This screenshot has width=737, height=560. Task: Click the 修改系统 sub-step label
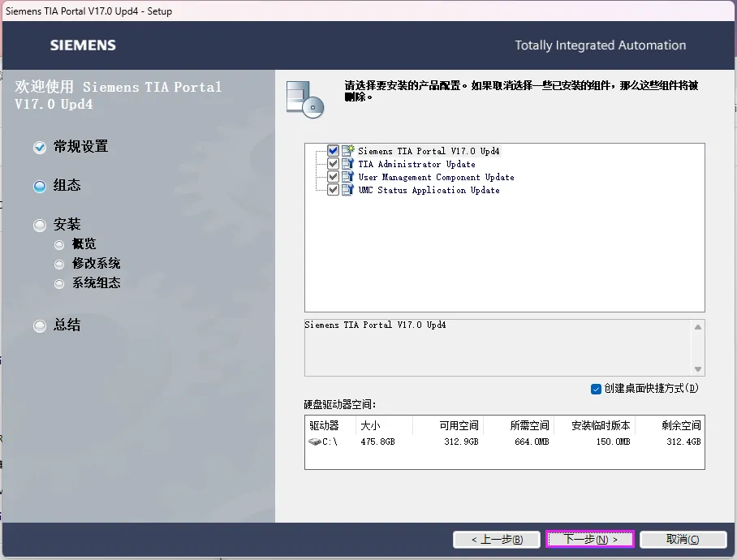tap(96, 264)
